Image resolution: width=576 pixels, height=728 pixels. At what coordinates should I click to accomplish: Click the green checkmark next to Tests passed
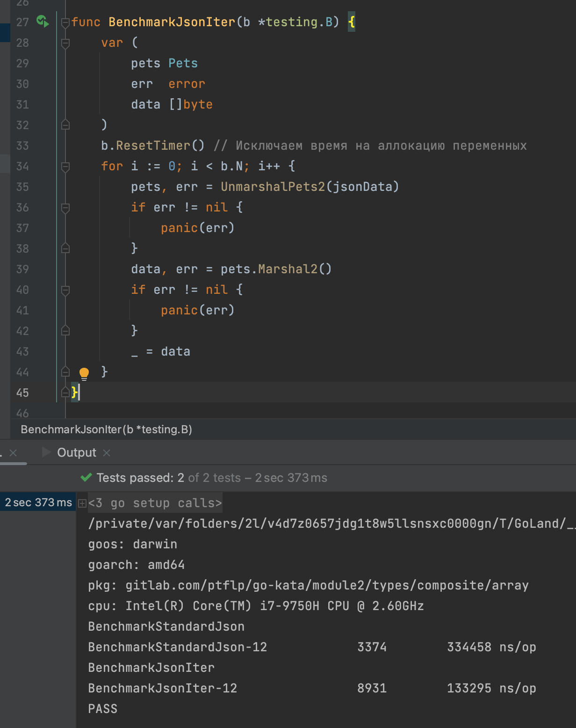[x=86, y=478]
